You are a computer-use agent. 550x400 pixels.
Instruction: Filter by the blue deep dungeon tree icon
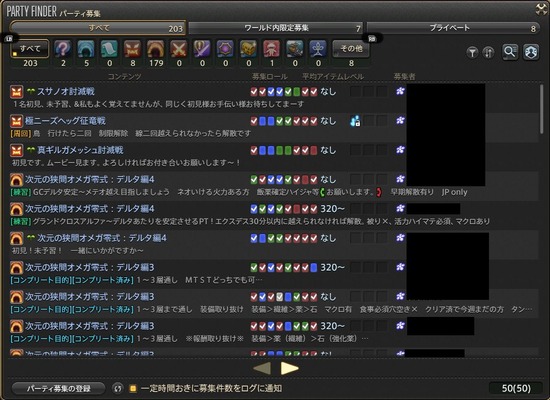(318, 49)
